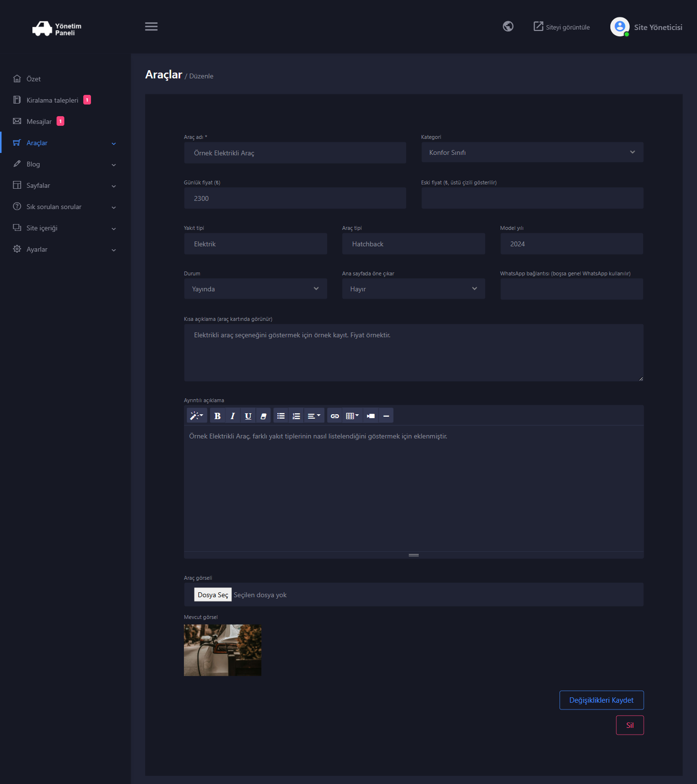Screen dimensions: 697x784
Task: Grab the editor resize handle bar
Action: [414, 555]
